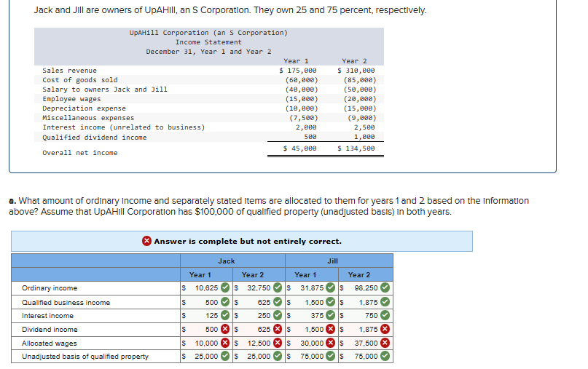Click the Interest income answer row label
This screenshot has width=588, height=369.
(47, 316)
